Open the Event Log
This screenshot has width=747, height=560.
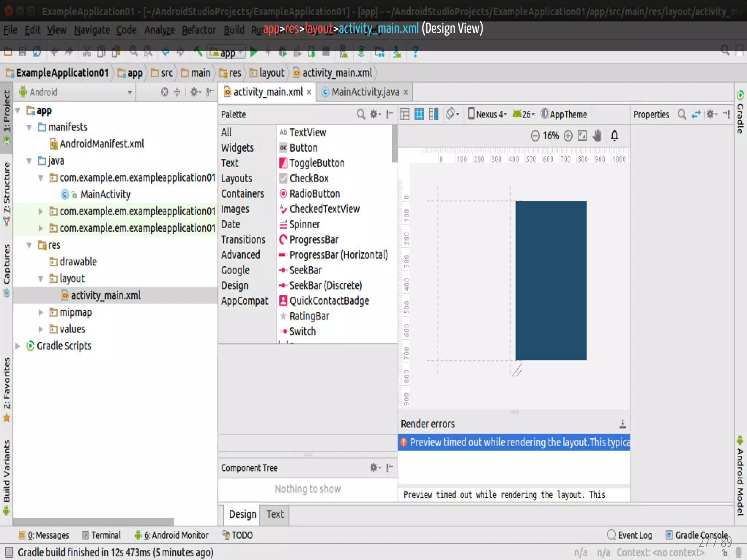[630, 535]
